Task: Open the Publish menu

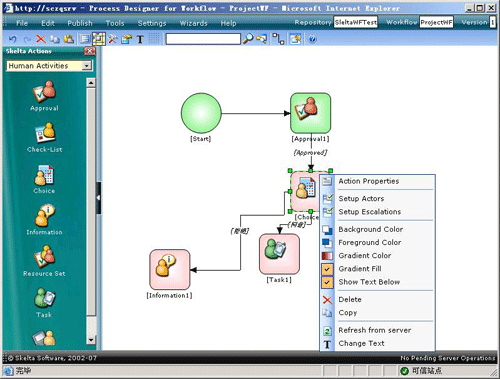Action: (x=80, y=23)
